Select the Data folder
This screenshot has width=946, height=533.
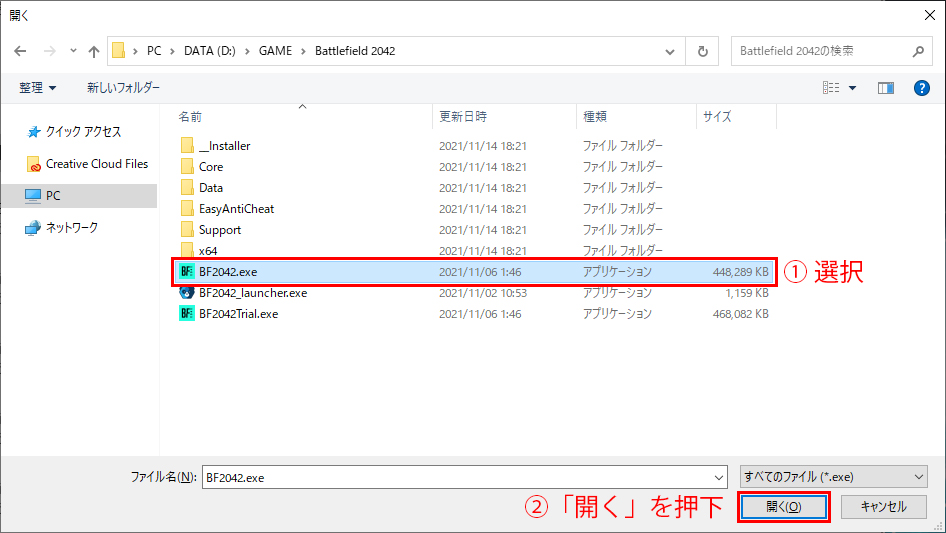coord(211,188)
